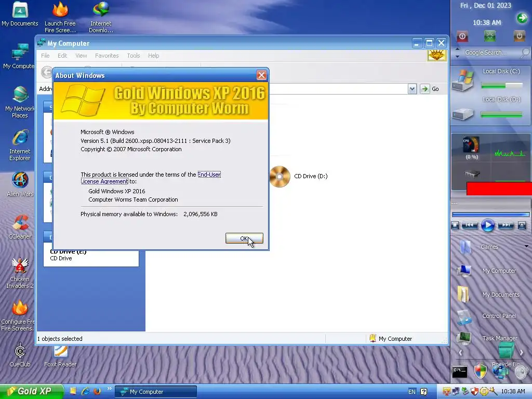Click media player Eject button
Image resolution: width=532 pixels, height=399 pixels.
click(522, 225)
